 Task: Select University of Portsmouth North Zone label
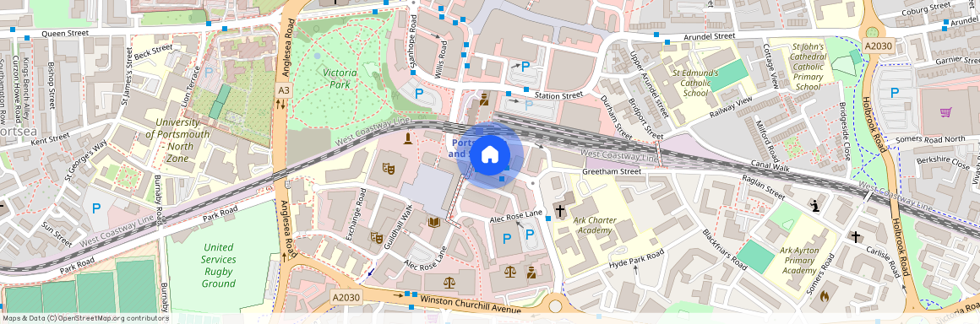(177, 140)
